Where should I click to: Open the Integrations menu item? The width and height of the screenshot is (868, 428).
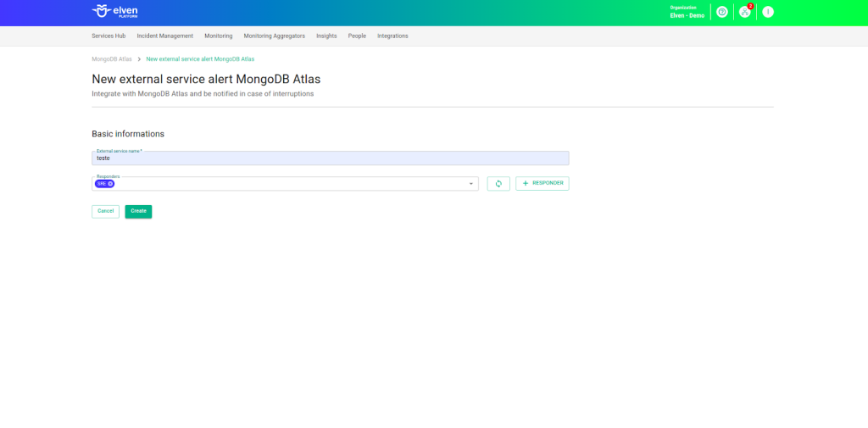[x=392, y=36]
